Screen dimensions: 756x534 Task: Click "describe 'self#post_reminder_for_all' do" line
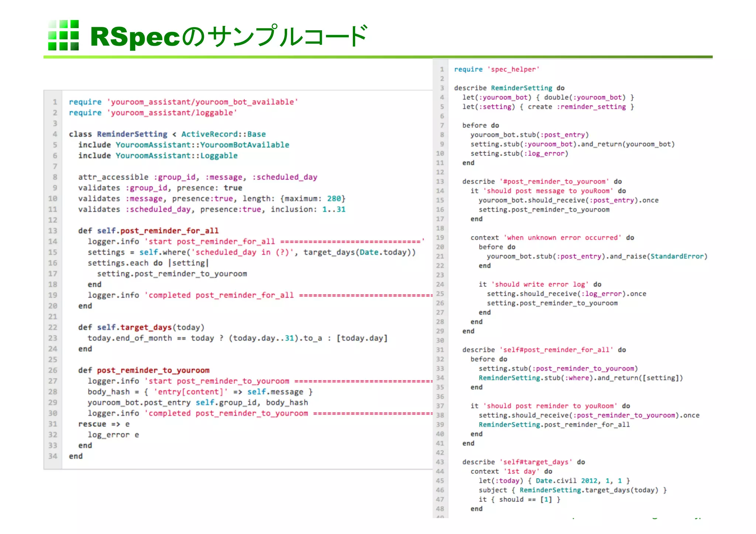click(x=544, y=350)
